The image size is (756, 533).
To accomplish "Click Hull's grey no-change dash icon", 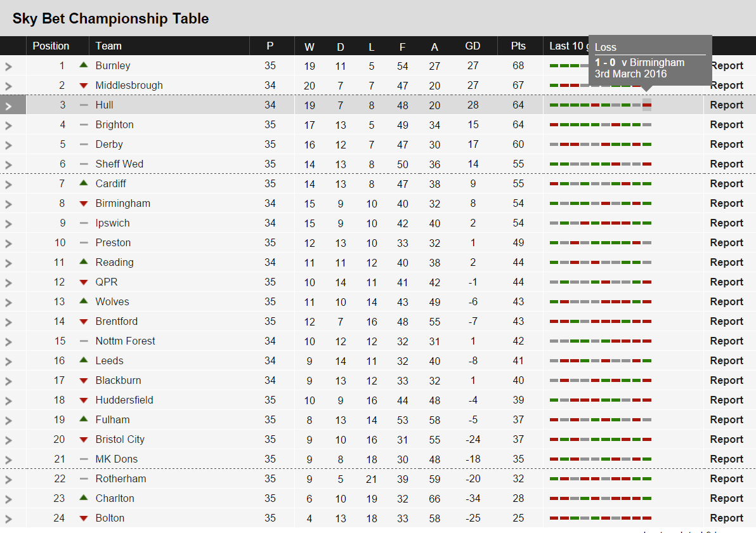I will pyautogui.click(x=84, y=105).
